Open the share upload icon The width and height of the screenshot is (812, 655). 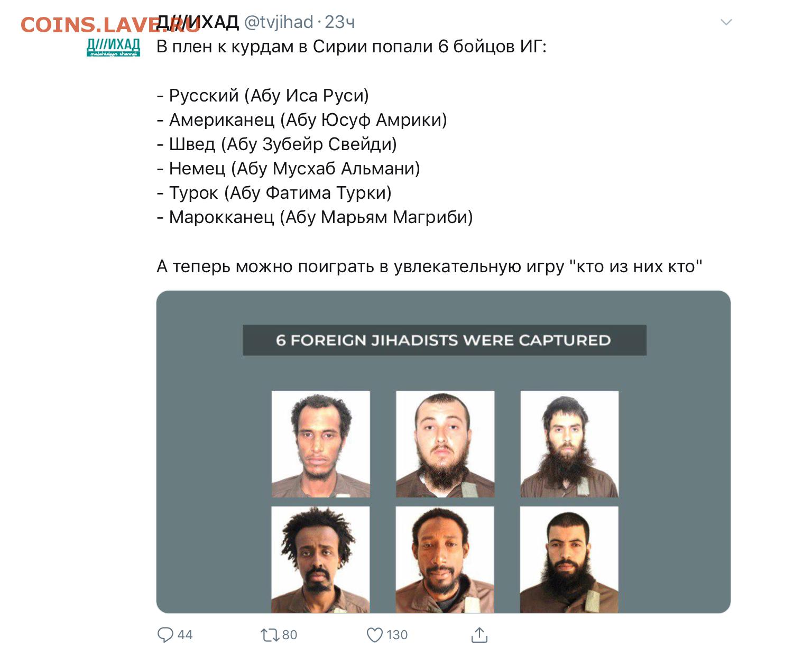[479, 634]
